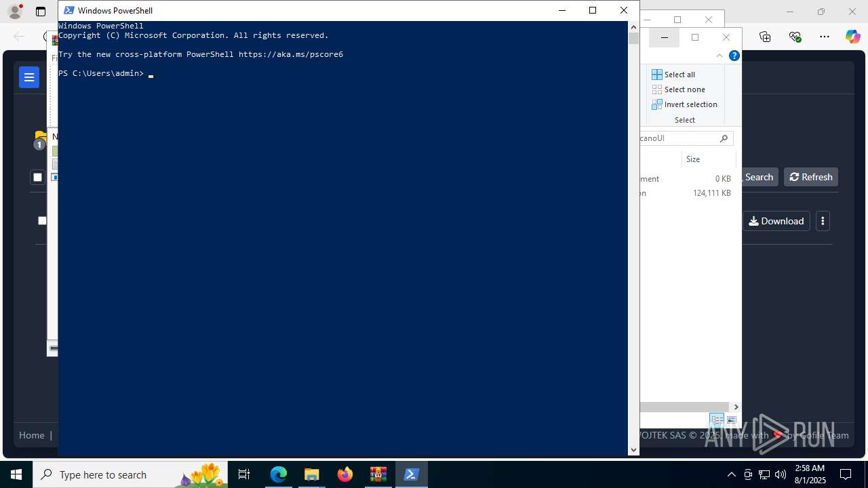Open the Gofile blue hamburger menu
The image size is (868, 488).
(x=29, y=78)
